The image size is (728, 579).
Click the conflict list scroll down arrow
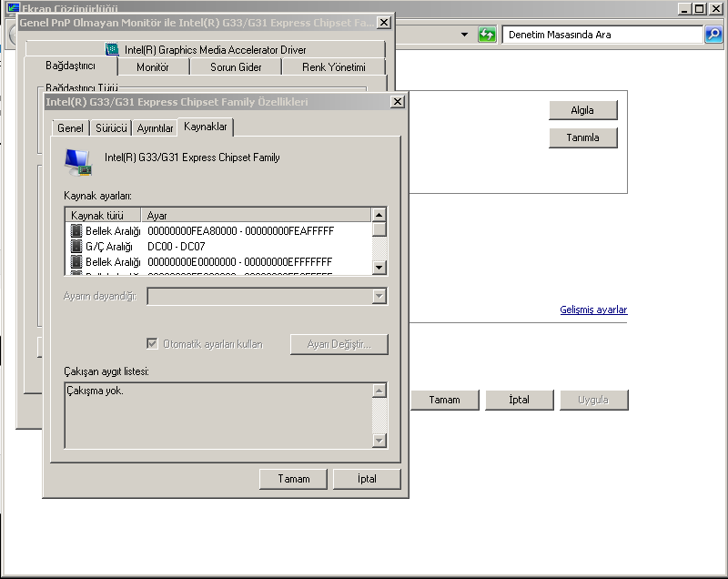[x=379, y=441]
